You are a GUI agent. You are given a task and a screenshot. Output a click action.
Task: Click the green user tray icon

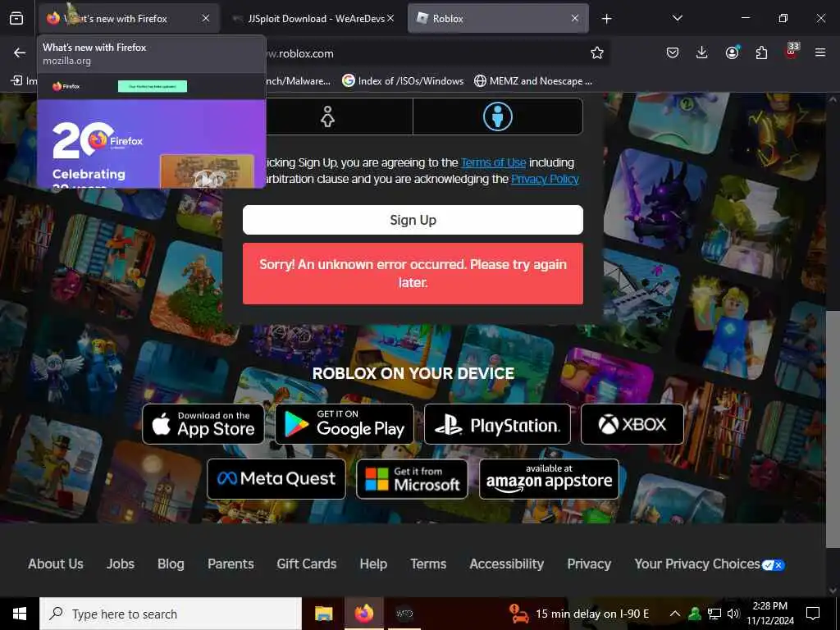pos(695,614)
